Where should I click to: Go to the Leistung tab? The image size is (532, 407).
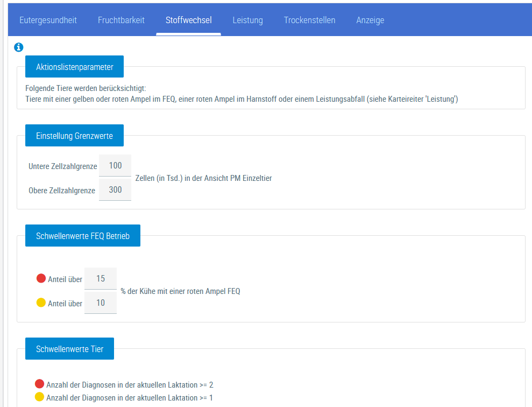[x=247, y=20]
